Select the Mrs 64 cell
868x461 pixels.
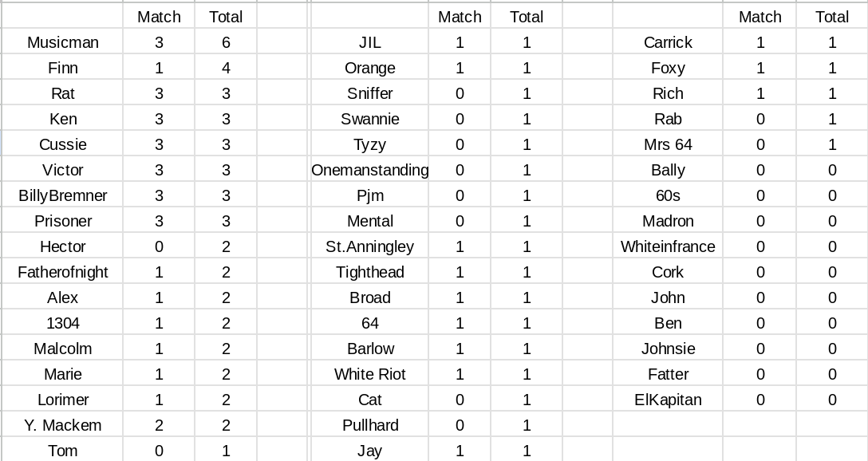click(x=668, y=144)
